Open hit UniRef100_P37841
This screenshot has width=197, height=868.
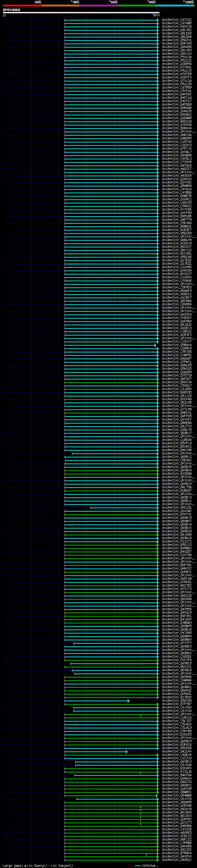click(177, 67)
